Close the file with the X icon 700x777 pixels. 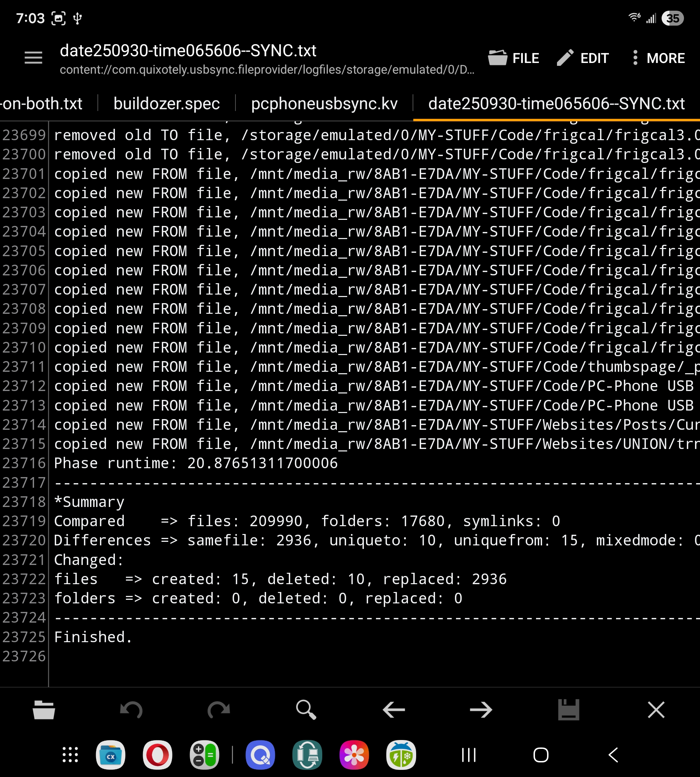(656, 710)
